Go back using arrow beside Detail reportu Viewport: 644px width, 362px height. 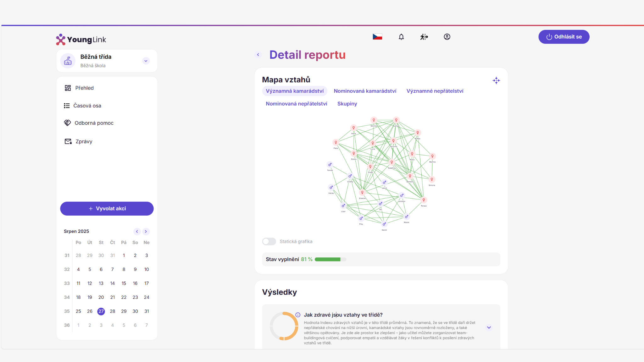[x=258, y=55]
